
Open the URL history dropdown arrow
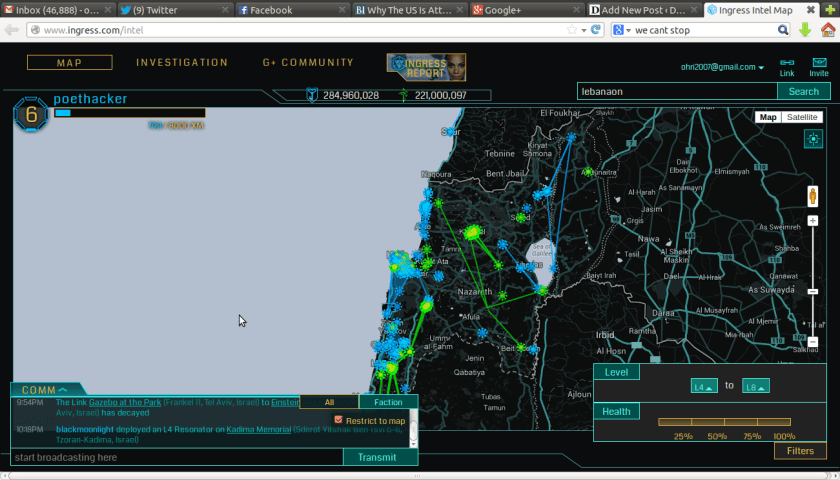click(583, 30)
